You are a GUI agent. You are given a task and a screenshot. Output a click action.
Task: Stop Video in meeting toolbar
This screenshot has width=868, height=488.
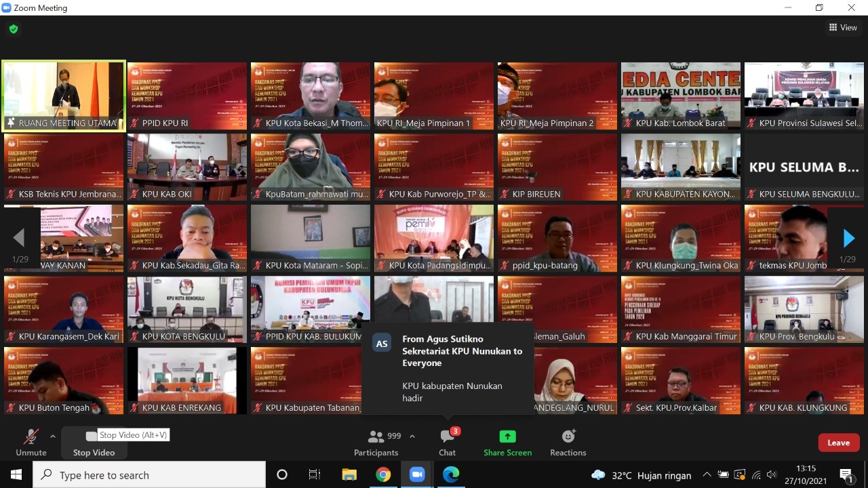coord(94,442)
